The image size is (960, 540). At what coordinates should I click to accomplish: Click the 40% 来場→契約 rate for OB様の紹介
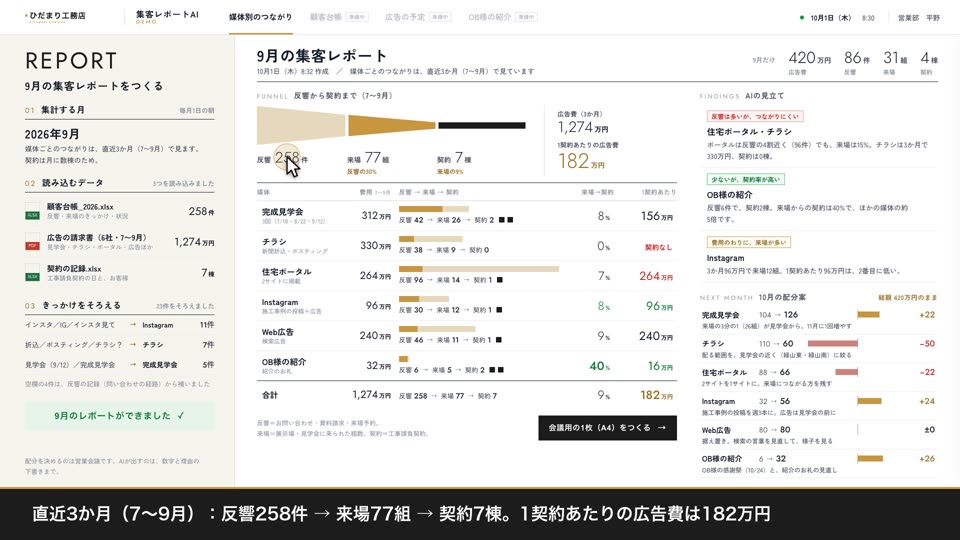coord(599,366)
